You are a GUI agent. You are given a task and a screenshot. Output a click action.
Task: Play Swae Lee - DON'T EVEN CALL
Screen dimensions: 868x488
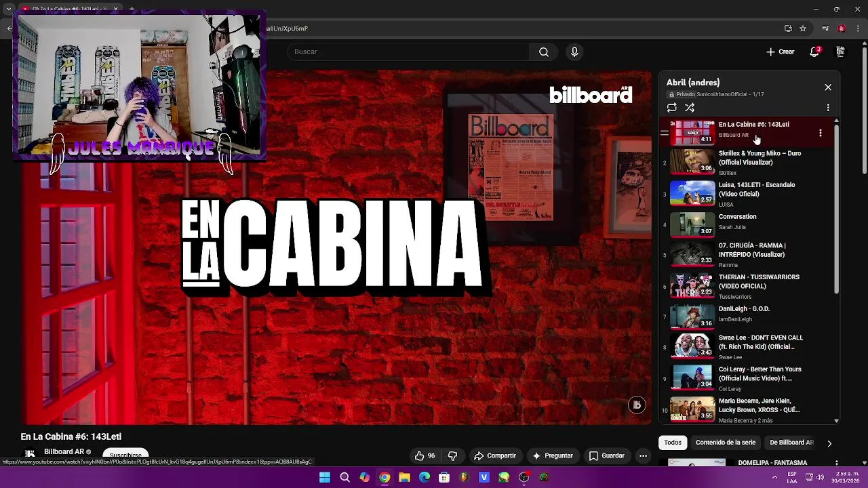746,346
